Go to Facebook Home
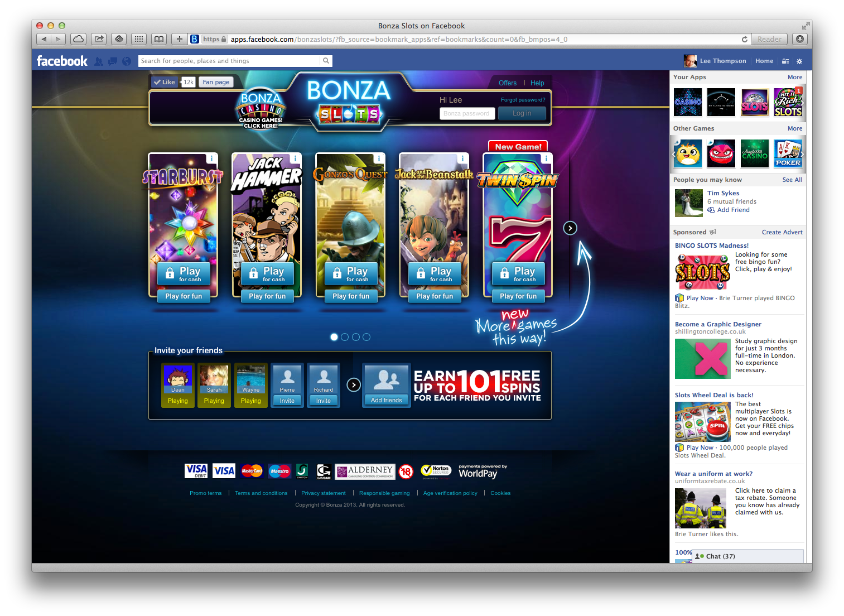 [764, 61]
